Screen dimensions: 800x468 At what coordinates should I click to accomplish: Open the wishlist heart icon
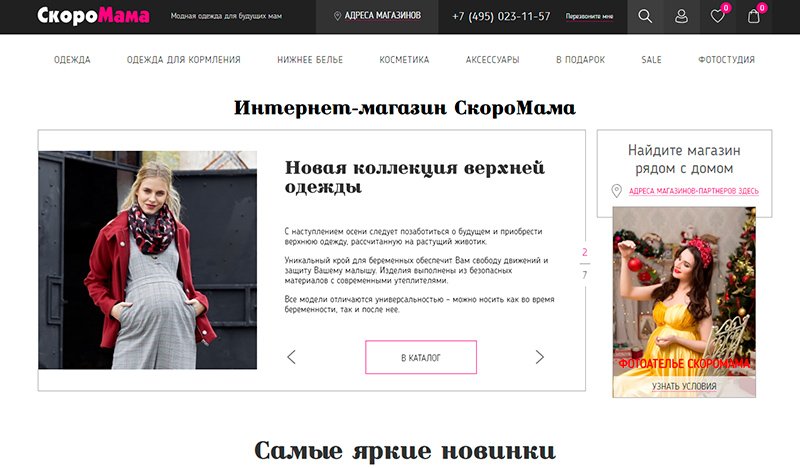[x=717, y=16]
